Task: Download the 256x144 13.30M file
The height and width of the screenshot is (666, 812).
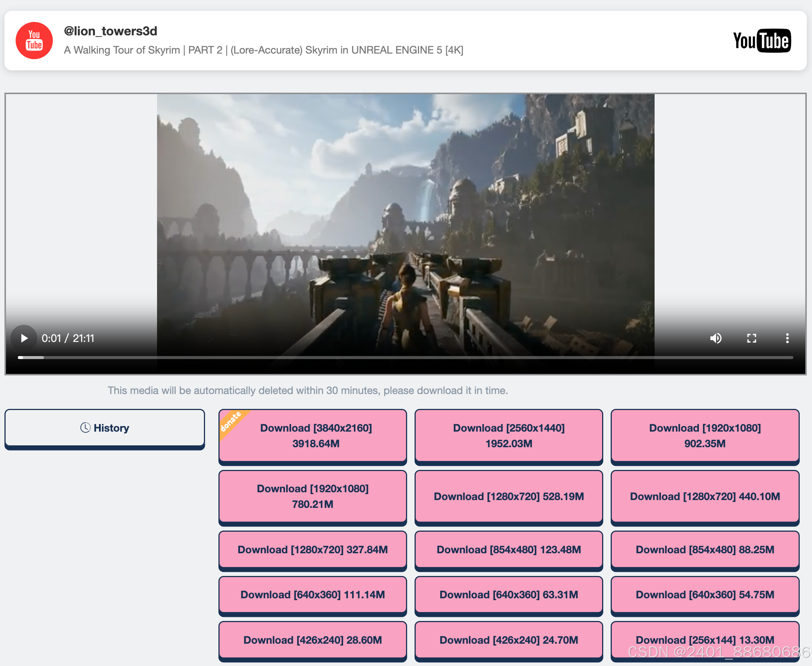Action: (704, 640)
